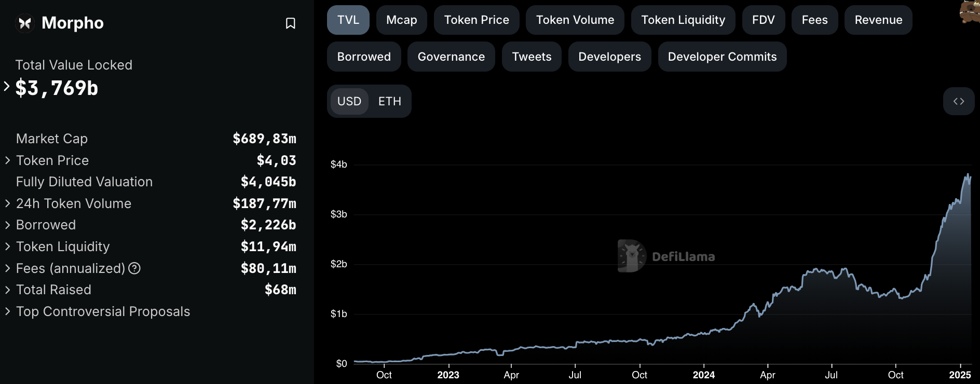Expand Top Controversial Proposals
Screen dimensions: 980x384
pos(8,311)
